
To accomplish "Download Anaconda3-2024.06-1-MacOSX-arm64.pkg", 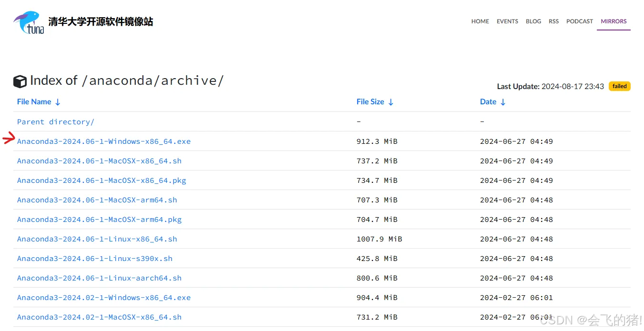I will 100,220.
